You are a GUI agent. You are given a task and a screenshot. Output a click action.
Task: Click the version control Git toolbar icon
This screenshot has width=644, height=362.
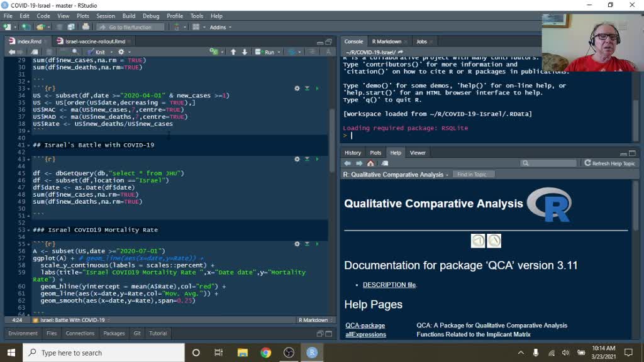[177, 27]
